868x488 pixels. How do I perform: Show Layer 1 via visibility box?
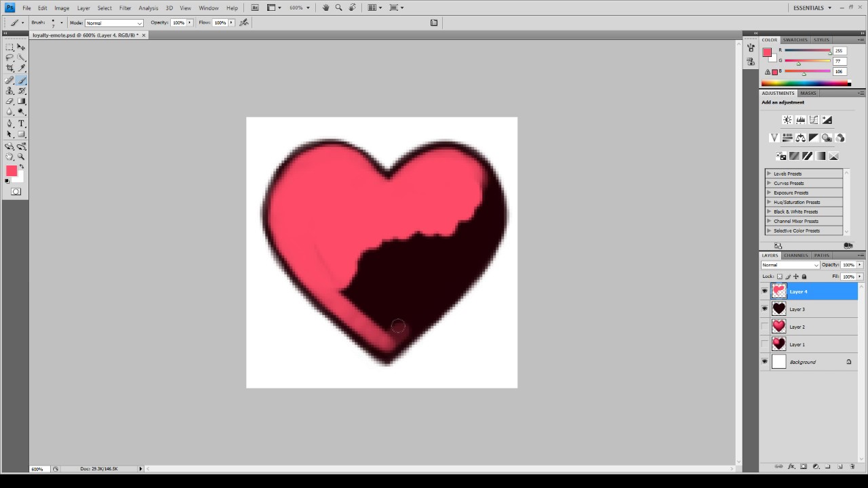[x=765, y=344]
